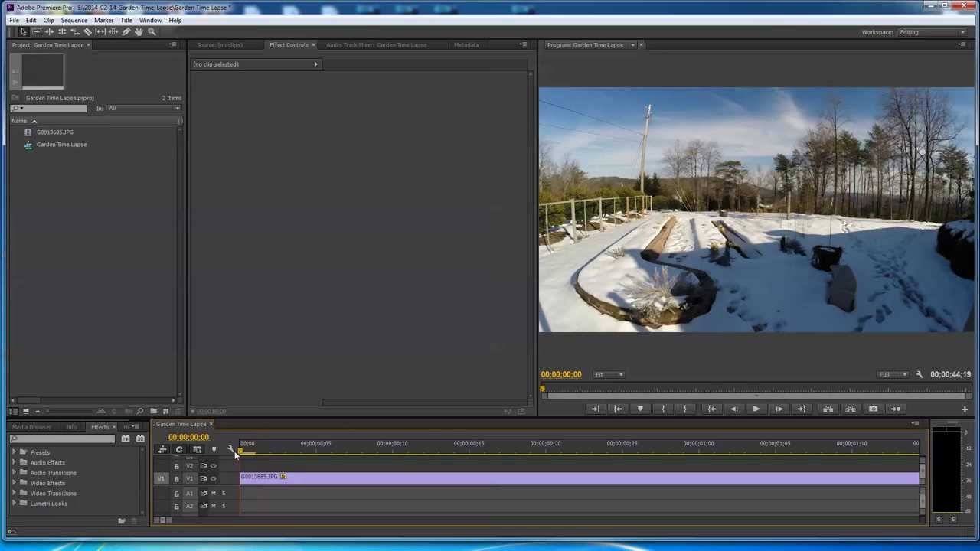The height and width of the screenshot is (551, 980).
Task: Expand the Lumetri Looks folder
Action: click(14, 504)
